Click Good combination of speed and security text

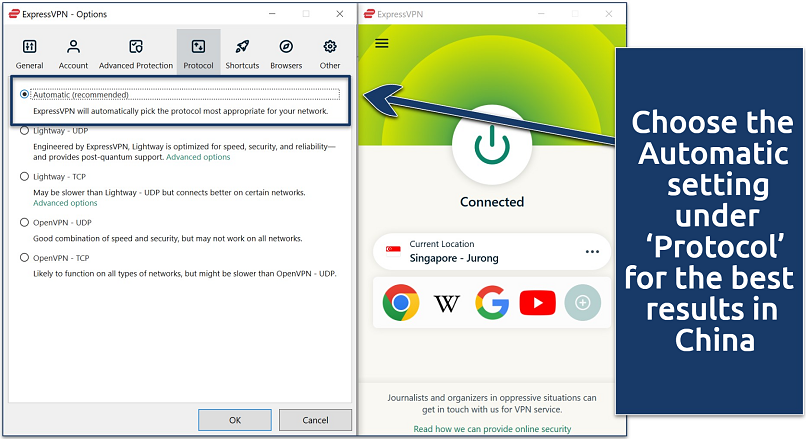[168, 239]
